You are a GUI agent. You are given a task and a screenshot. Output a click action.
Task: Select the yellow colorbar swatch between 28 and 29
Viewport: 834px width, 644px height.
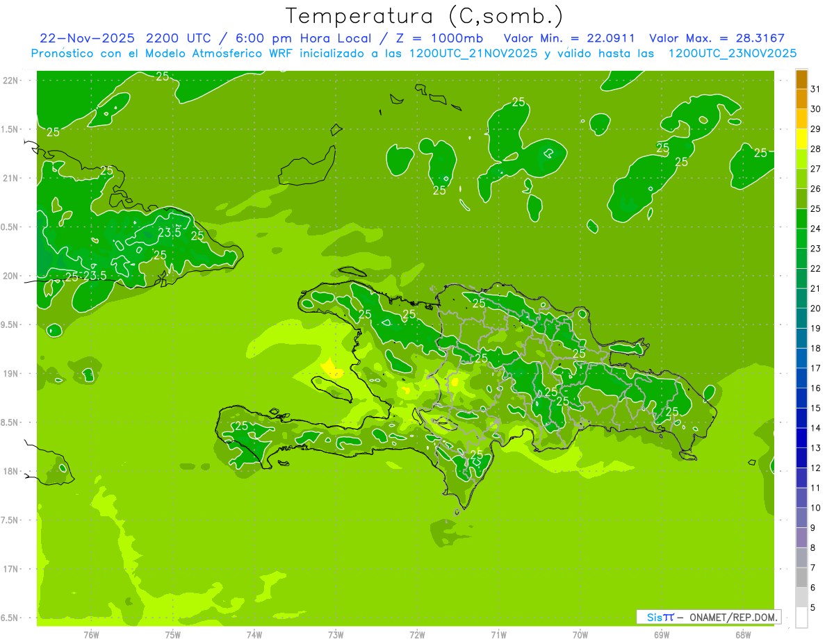(x=801, y=139)
